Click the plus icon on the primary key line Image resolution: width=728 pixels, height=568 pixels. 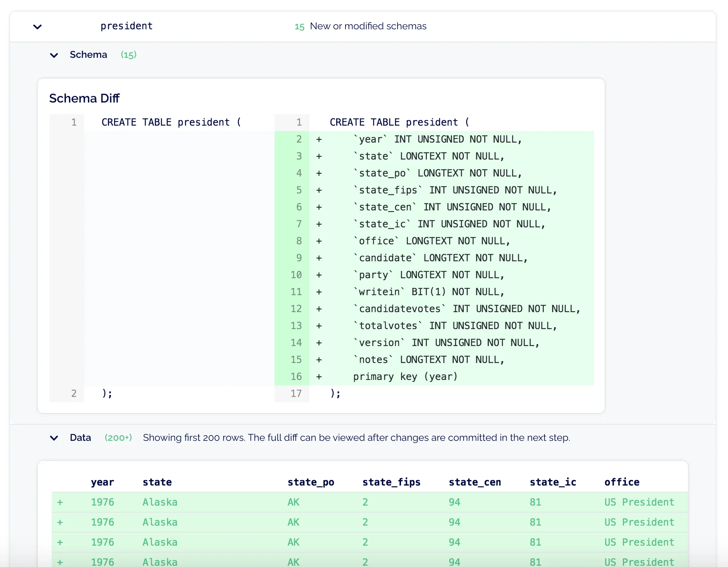tap(319, 376)
